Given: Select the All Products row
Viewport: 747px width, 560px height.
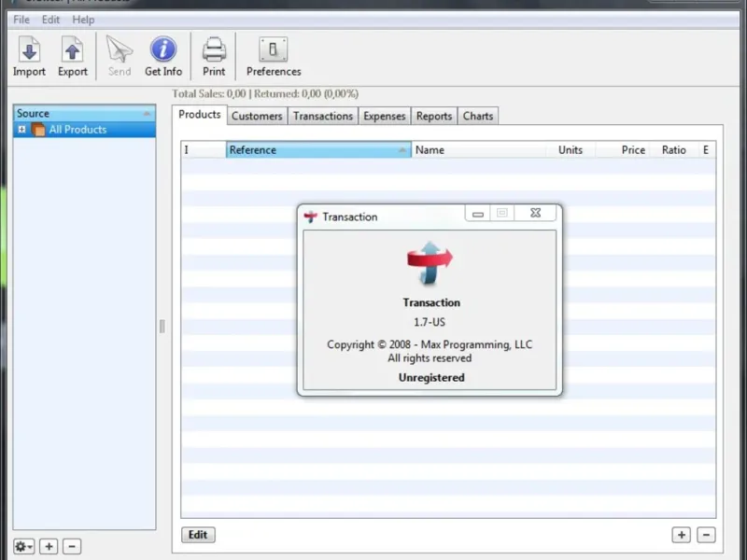Looking at the screenshot, I should 84,130.
